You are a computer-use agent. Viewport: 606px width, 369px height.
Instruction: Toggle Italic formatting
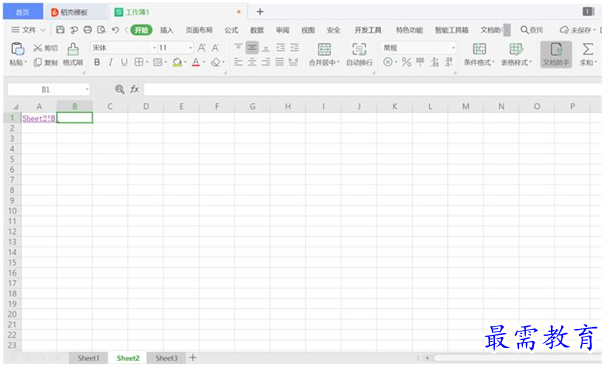click(x=111, y=62)
